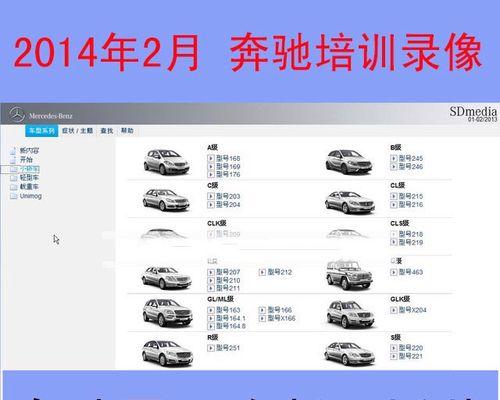Viewport: 500px width, 400px height.
Task: Click the R级 car thumbnail
Action: coord(167,353)
